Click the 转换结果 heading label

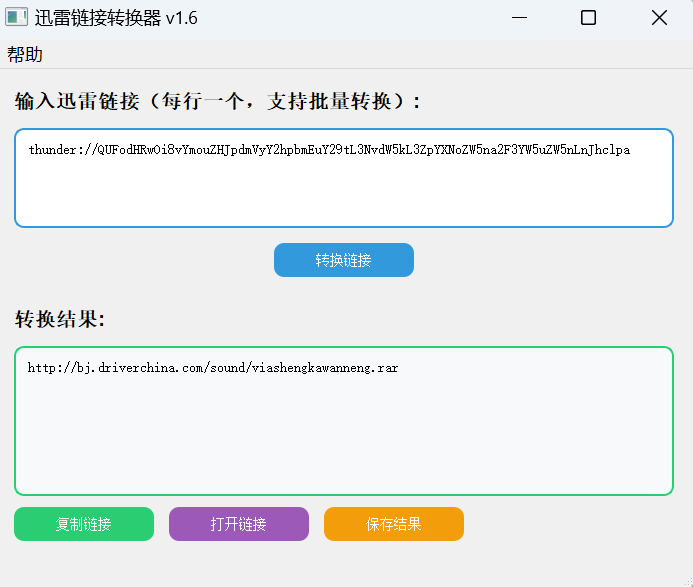[60, 319]
